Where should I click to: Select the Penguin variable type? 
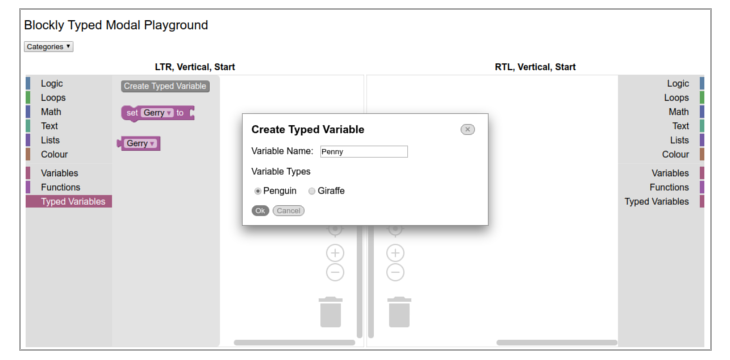(257, 191)
